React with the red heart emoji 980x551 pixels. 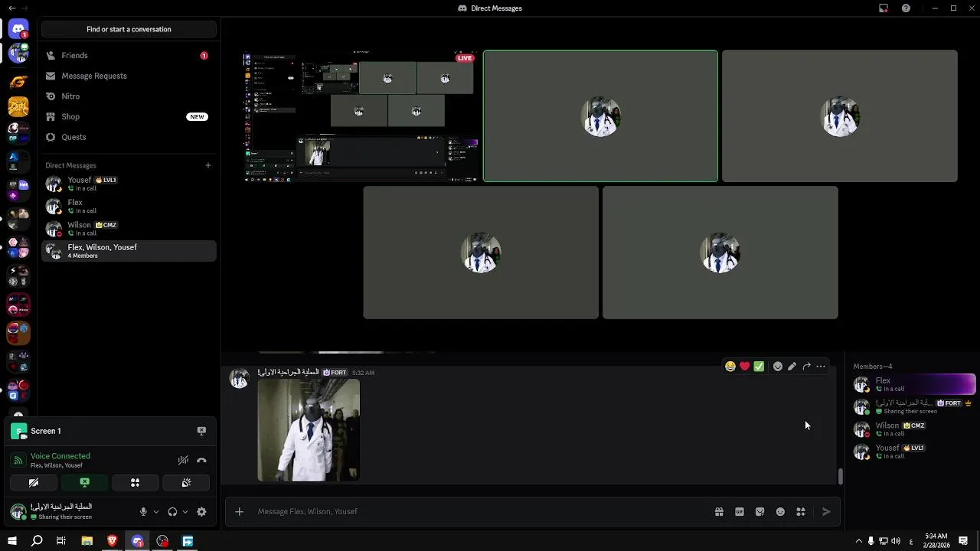745,367
